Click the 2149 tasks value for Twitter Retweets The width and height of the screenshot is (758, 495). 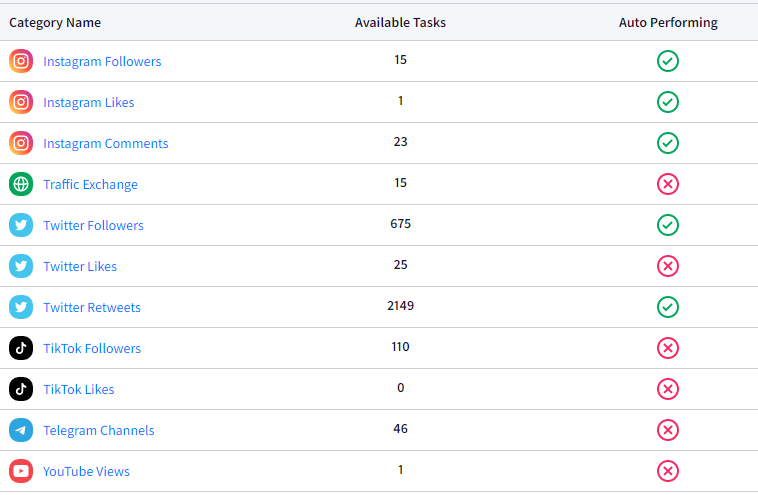[x=400, y=306]
